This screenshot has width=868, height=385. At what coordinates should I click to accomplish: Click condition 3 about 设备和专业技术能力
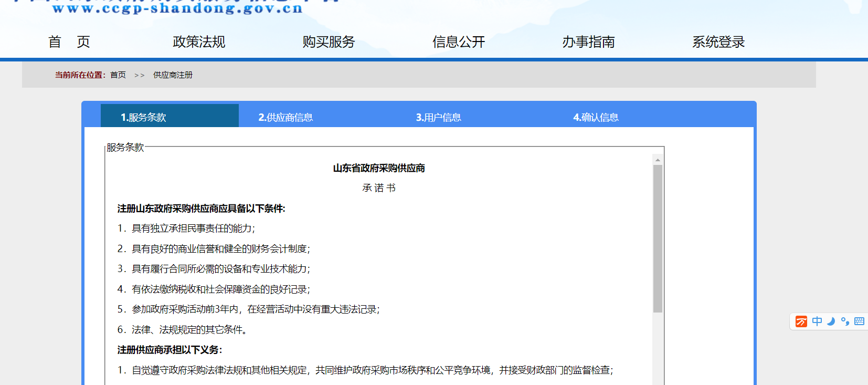[x=214, y=269]
